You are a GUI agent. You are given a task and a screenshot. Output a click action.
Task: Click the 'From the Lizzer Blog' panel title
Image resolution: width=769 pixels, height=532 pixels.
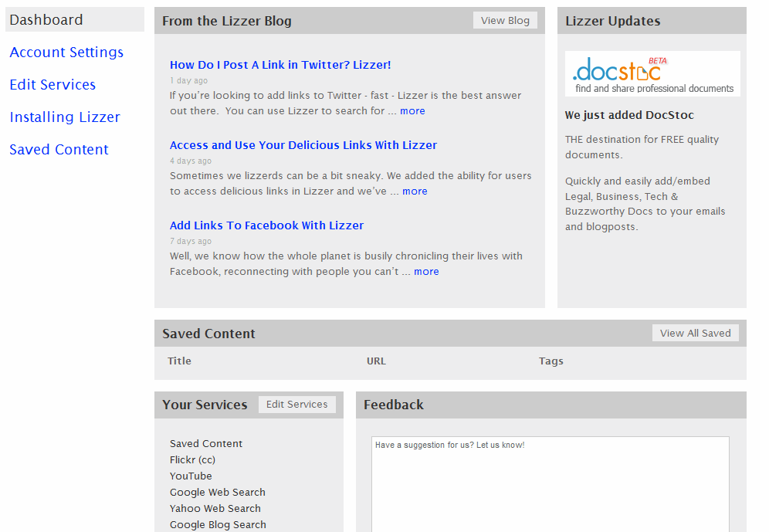coord(226,21)
